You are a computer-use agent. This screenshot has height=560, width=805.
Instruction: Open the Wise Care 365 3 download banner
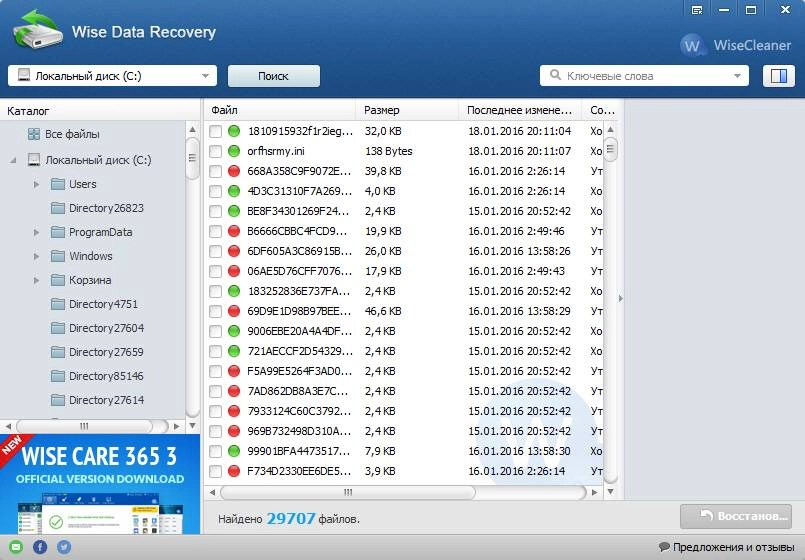point(100,484)
